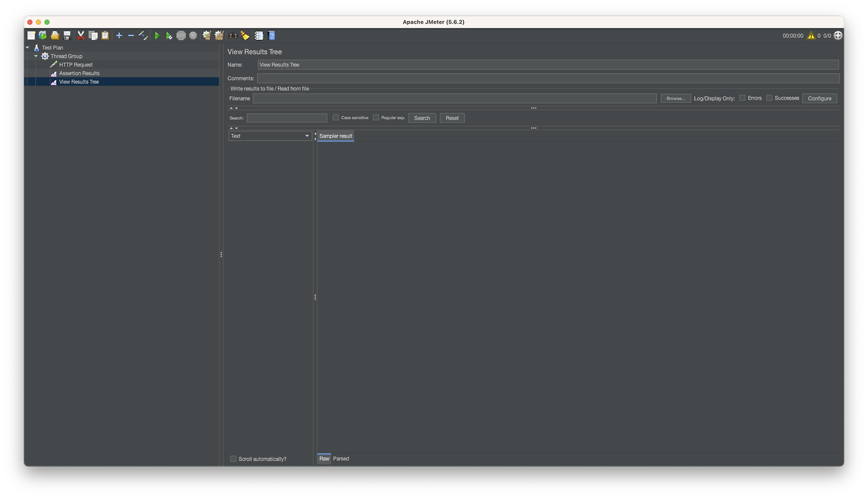868x498 pixels.
Task: Click the Name input field
Action: [548, 65]
